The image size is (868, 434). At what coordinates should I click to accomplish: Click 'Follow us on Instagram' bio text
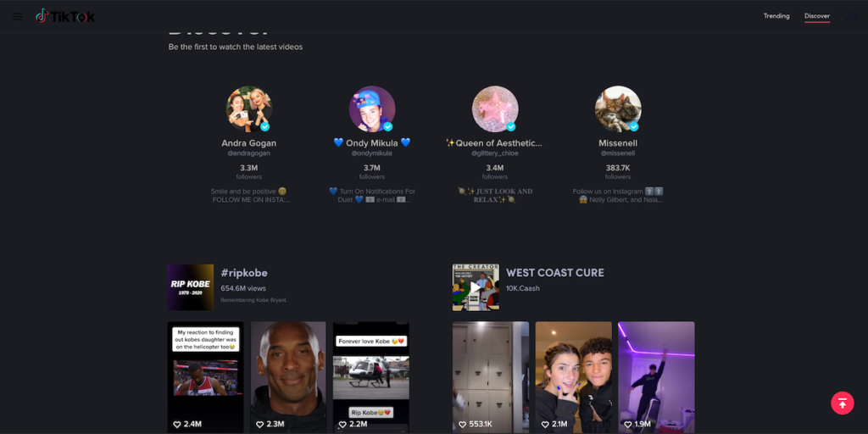pos(618,196)
